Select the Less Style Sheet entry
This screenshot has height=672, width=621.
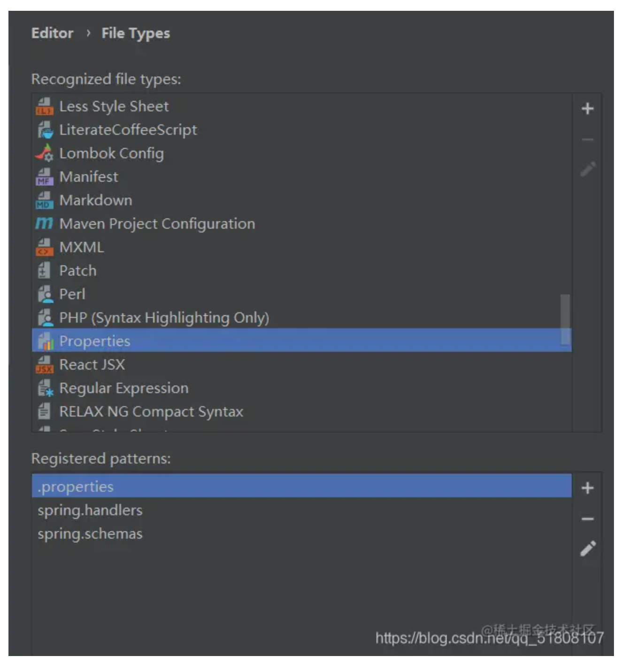point(114,107)
